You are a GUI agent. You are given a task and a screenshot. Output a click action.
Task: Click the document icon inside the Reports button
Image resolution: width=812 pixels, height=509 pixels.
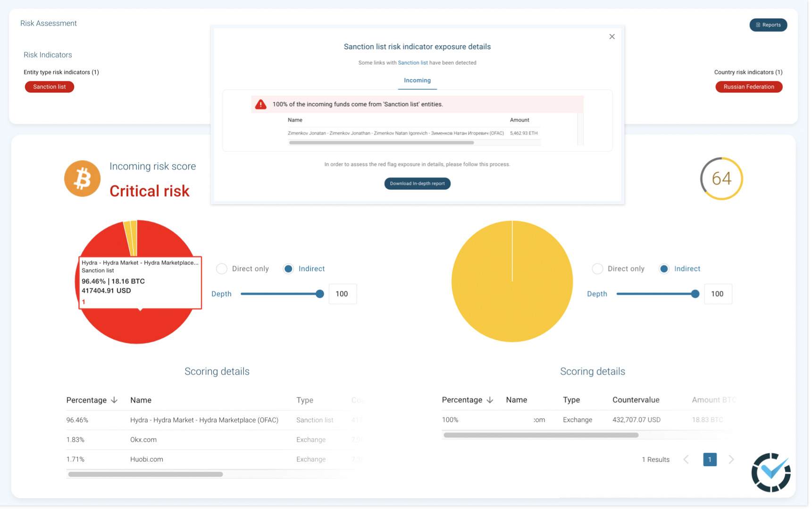pos(757,25)
